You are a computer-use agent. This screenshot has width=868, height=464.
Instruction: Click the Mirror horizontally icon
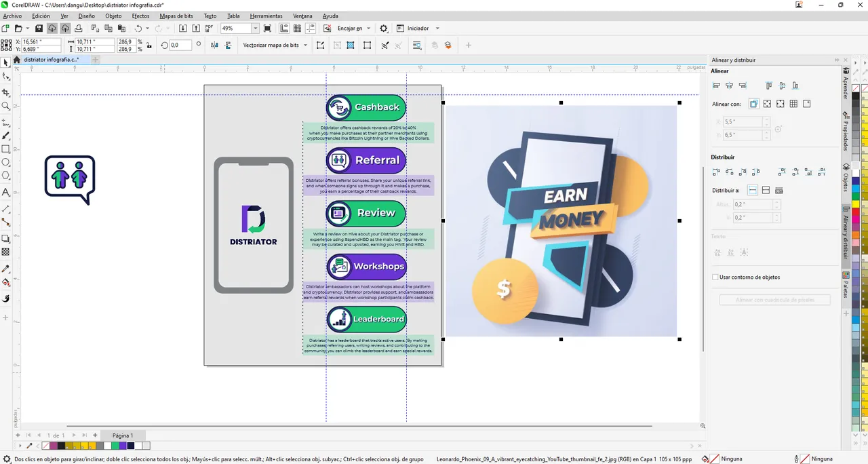214,45
